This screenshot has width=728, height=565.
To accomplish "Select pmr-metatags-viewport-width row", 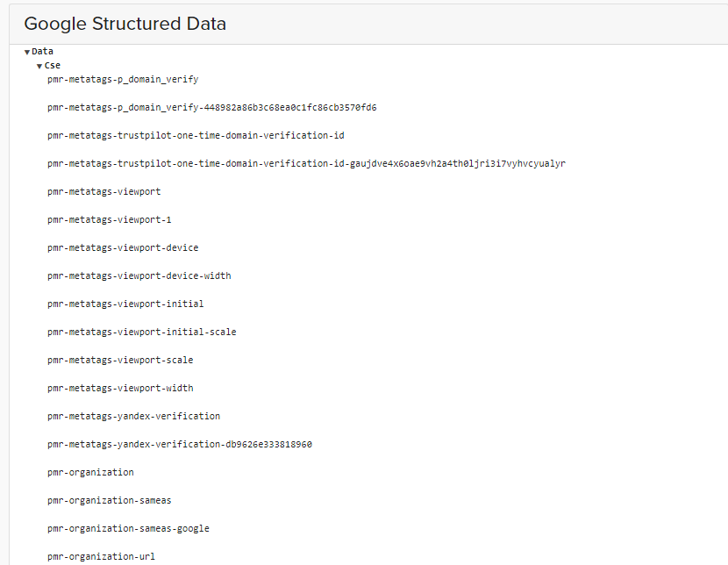I will point(120,388).
